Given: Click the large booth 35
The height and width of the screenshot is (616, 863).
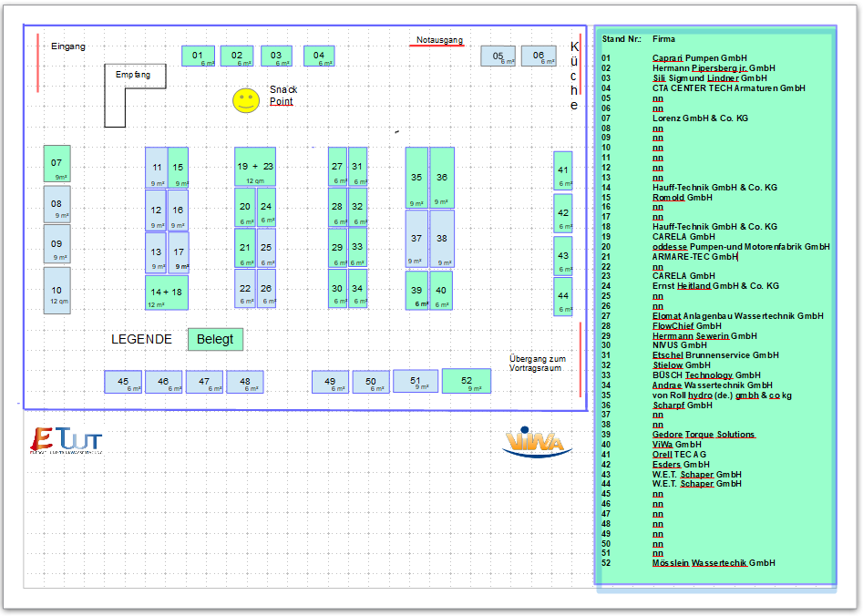Looking at the screenshot, I should pyautogui.click(x=416, y=178).
